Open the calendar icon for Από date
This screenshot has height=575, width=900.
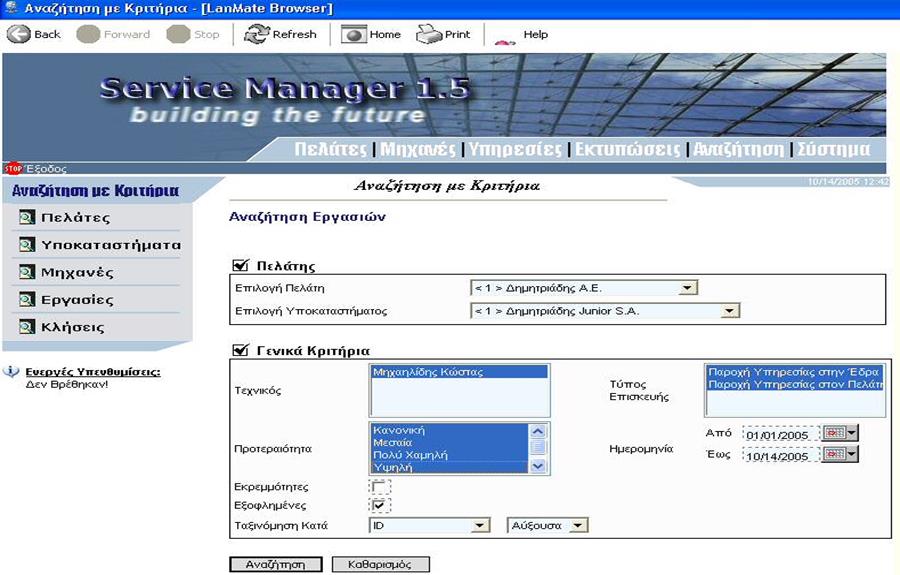coord(835,433)
